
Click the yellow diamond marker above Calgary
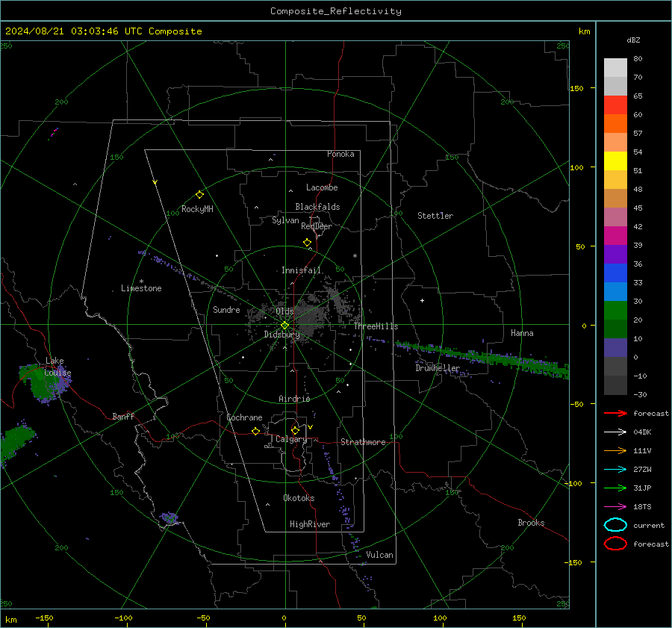(295, 430)
